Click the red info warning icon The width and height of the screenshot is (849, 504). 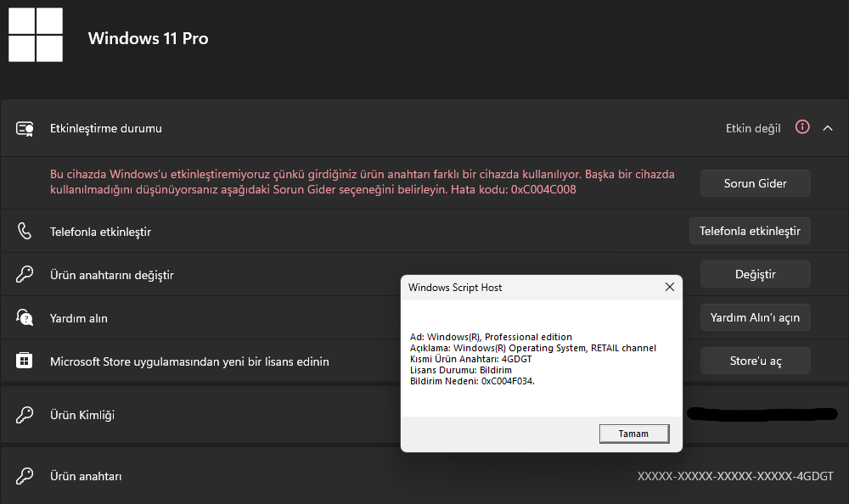802,127
